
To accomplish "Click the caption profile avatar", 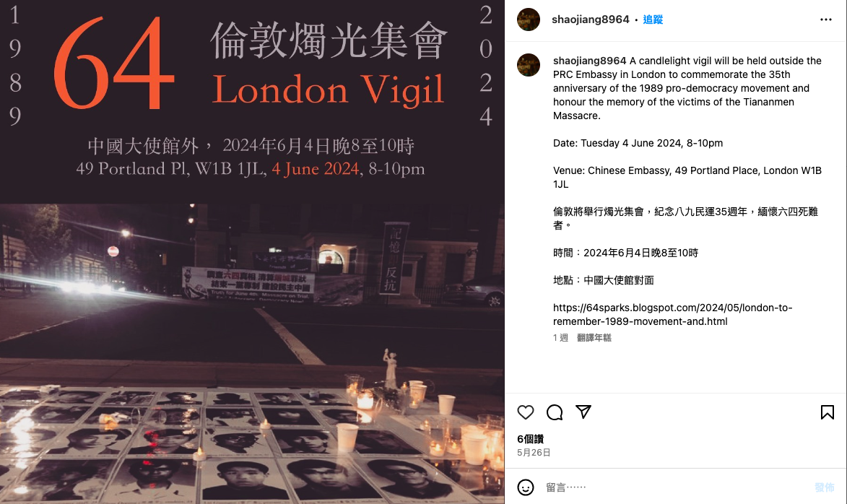I will [x=529, y=65].
